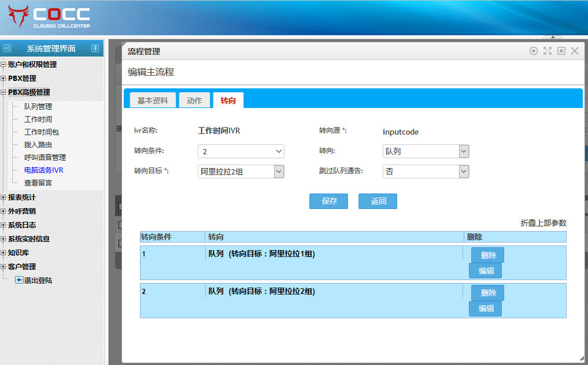Open 队列管理 in the sidebar
588x365 pixels.
pos(38,107)
